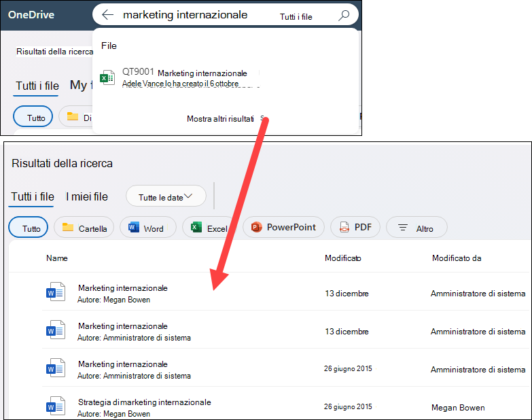Open the QT9001 Excel file icon
The width and height of the screenshot is (532, 420).
coord(107,77)
